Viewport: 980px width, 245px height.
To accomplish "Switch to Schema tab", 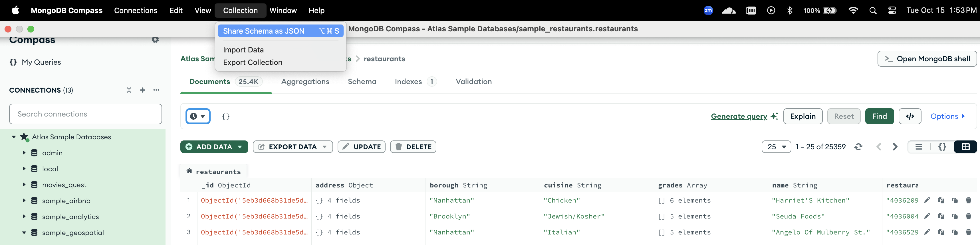I will click(x=362, y=81).
